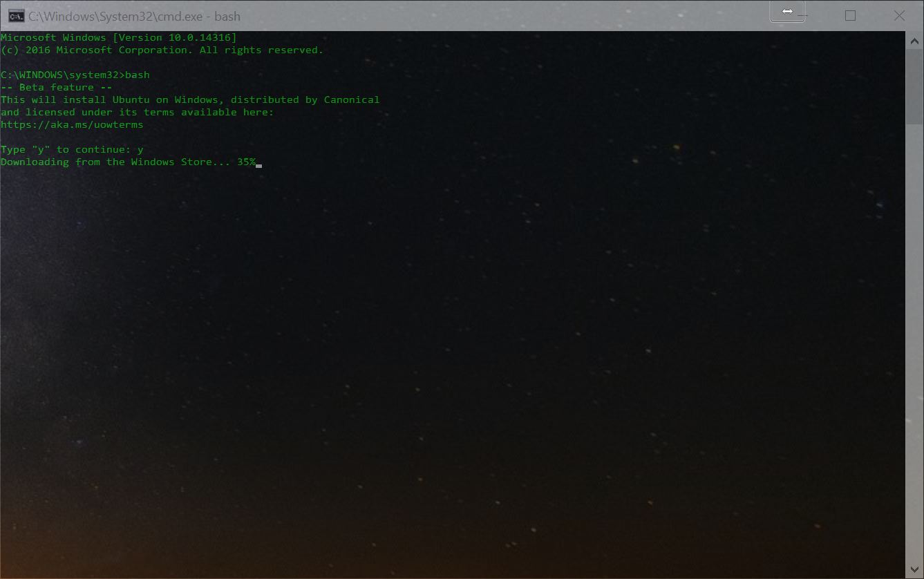Click the 'Type "y" to continue: y' line

pos(72,149)
